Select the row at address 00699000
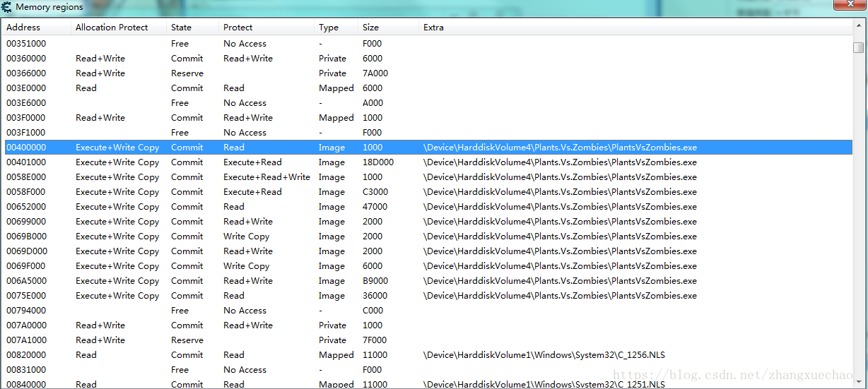 coord(427,222)
